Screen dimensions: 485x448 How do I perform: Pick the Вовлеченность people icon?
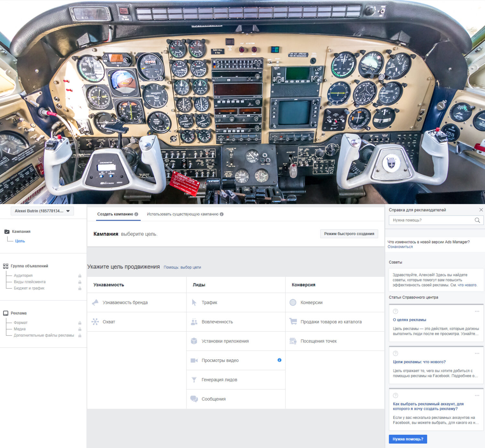coord(194,322)
